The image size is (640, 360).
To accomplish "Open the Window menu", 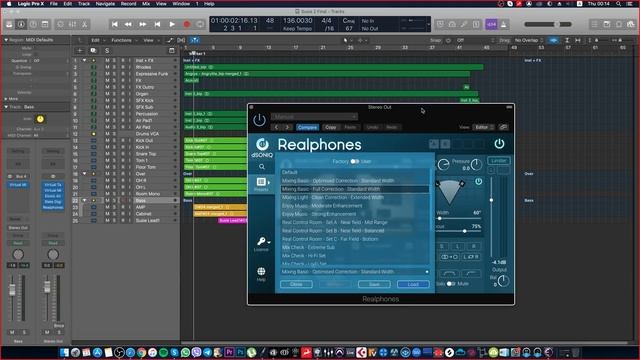I will click(x=181, y=4).
